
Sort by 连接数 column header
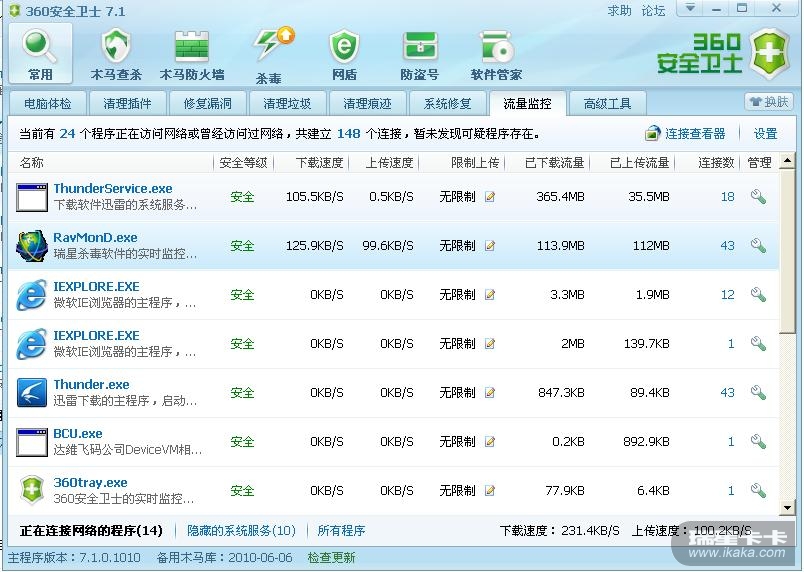tap(716, 163)
